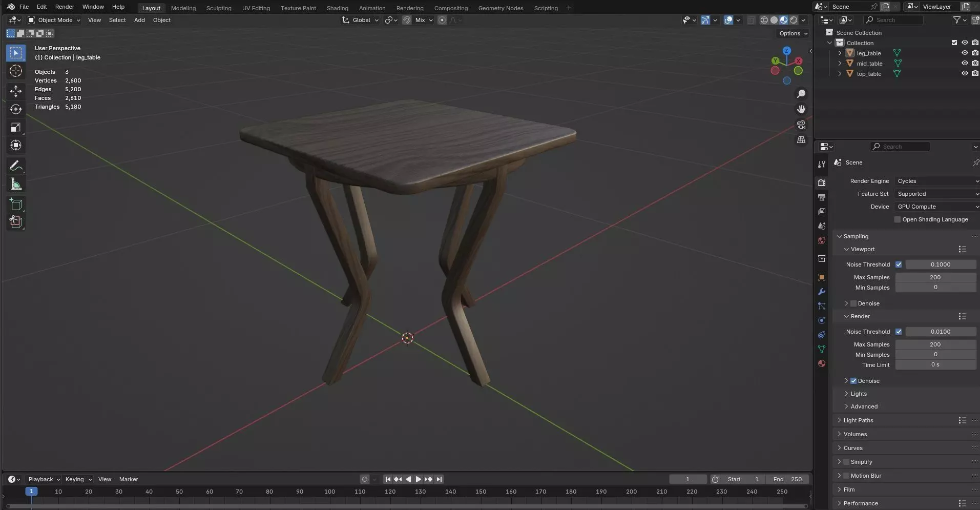Open the outliner filter funnel icon

956,20
